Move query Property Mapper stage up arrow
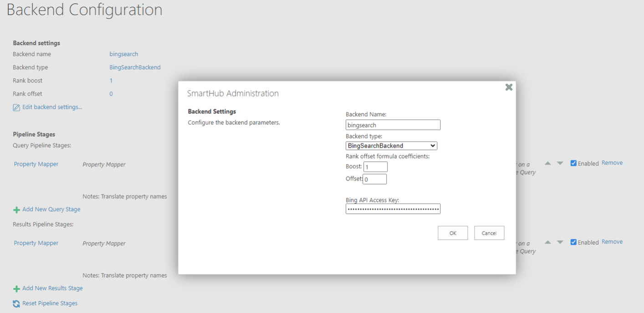Screen dimensions: 644x313 (x=548, y=163)
